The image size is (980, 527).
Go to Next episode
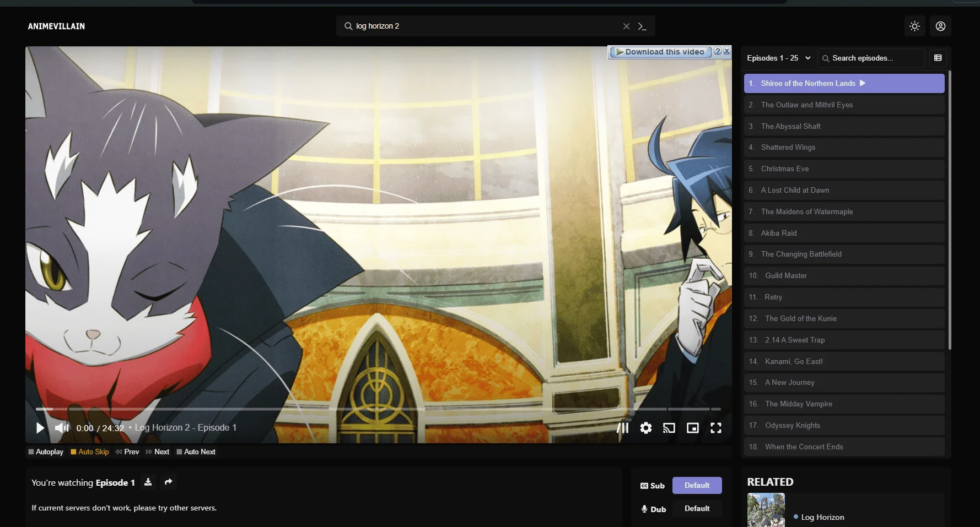[x=158, y=452]
